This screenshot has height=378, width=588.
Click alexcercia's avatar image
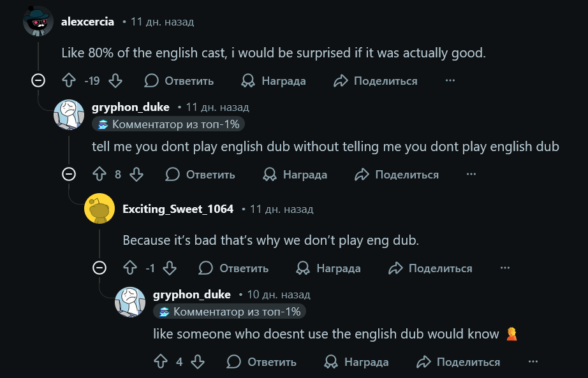[x=38, y=22]
